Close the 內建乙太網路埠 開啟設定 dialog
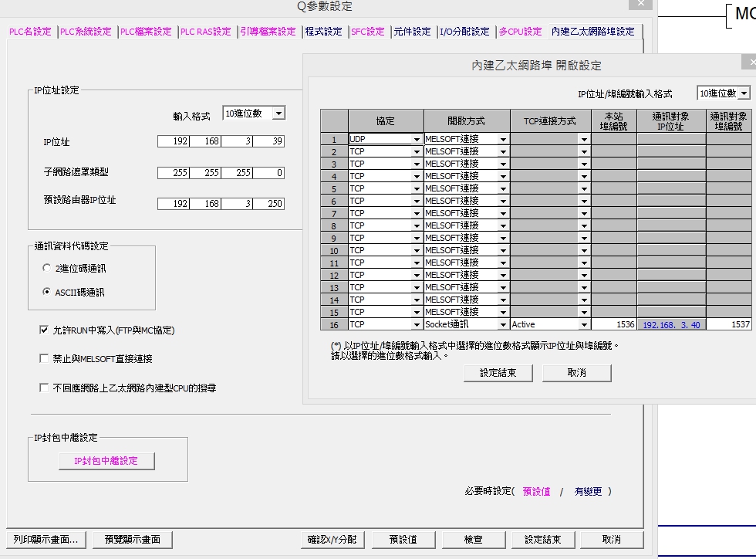Image resolution: width=756 pixels, height=559 pixels. (751, 63)
